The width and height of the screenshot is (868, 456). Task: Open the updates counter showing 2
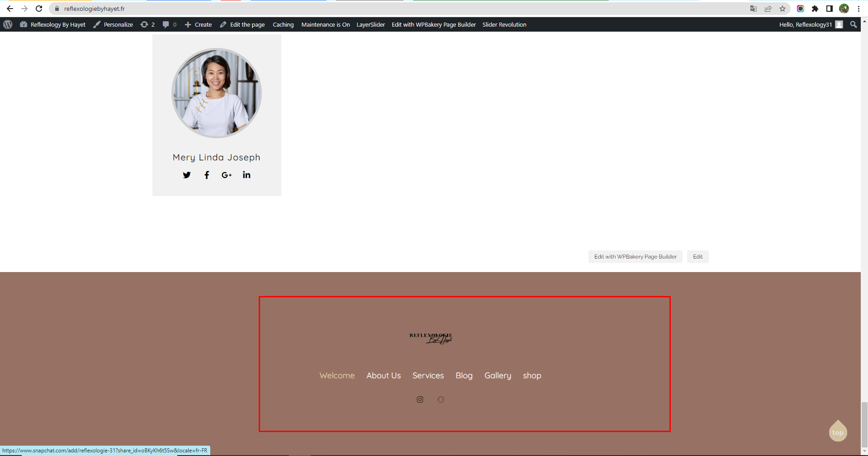[147, 24]
